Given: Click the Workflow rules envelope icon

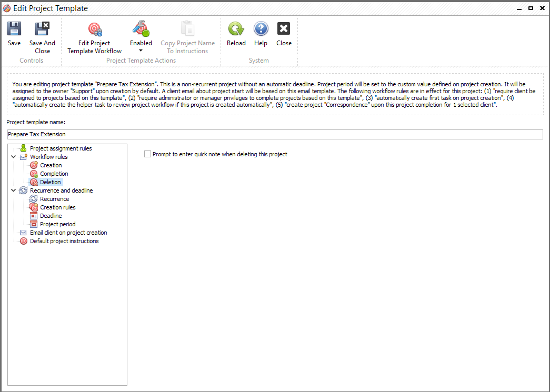Looking at the screenshot, I should 24,157.
